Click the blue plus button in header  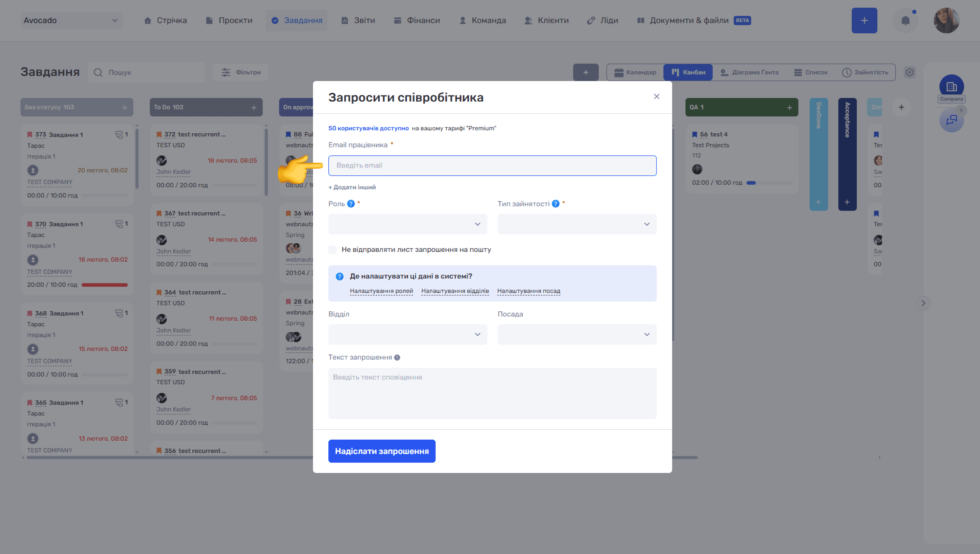click(x=864, y=21)
